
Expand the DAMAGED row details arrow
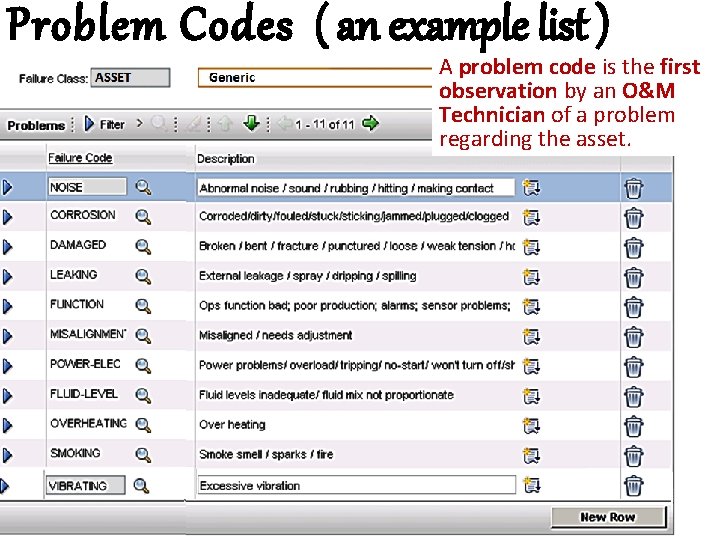pyautogui.click(x=7, y=247)
